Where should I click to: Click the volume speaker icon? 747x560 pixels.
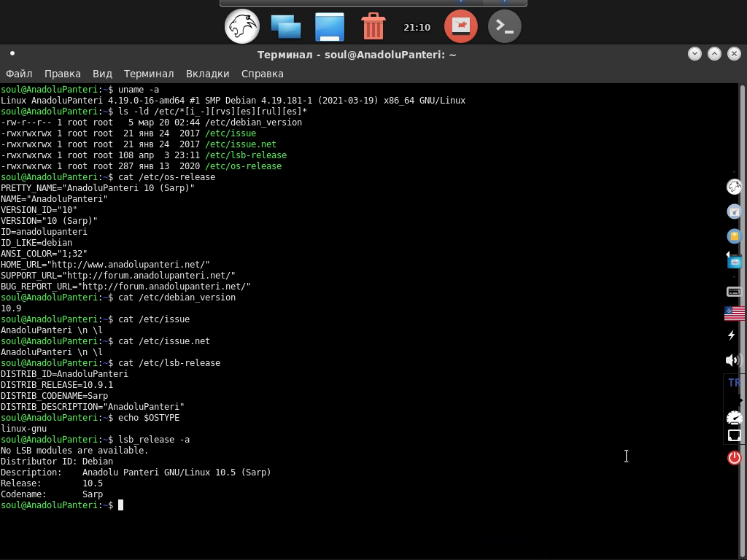click(733, 360)
